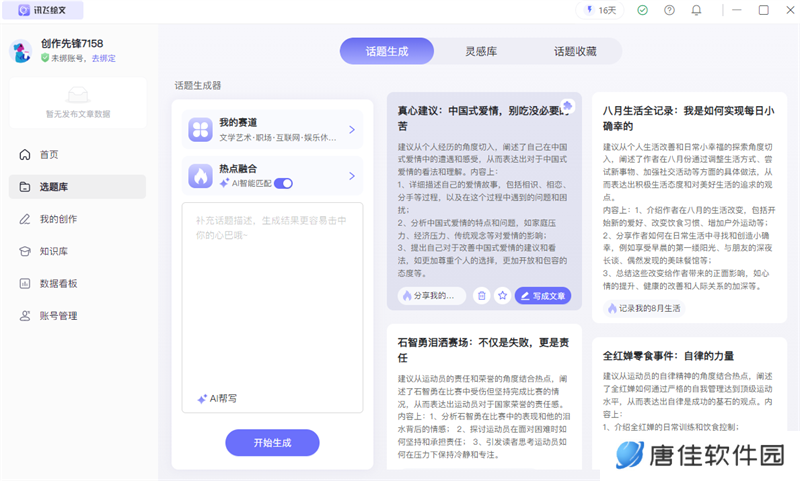Click the 话题生成器 heading
Screen dimensions: 800x481
click(198, 86)
